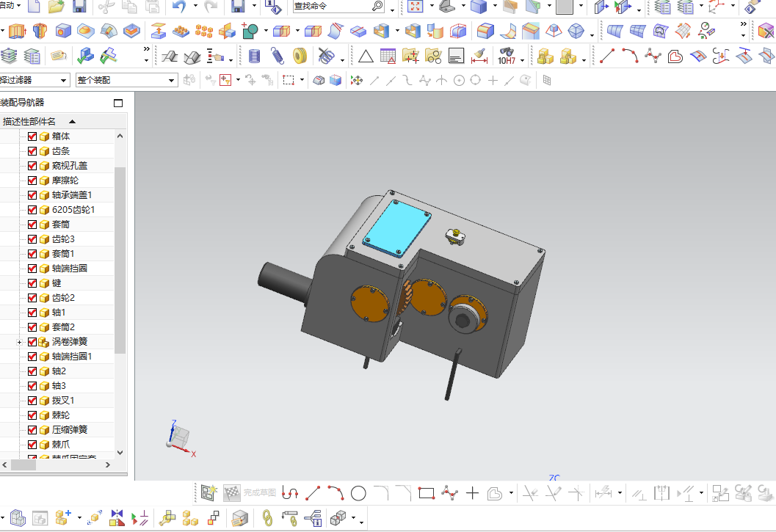
Task: Select the sketch Circle tool
Action: [x=358, y=493]
